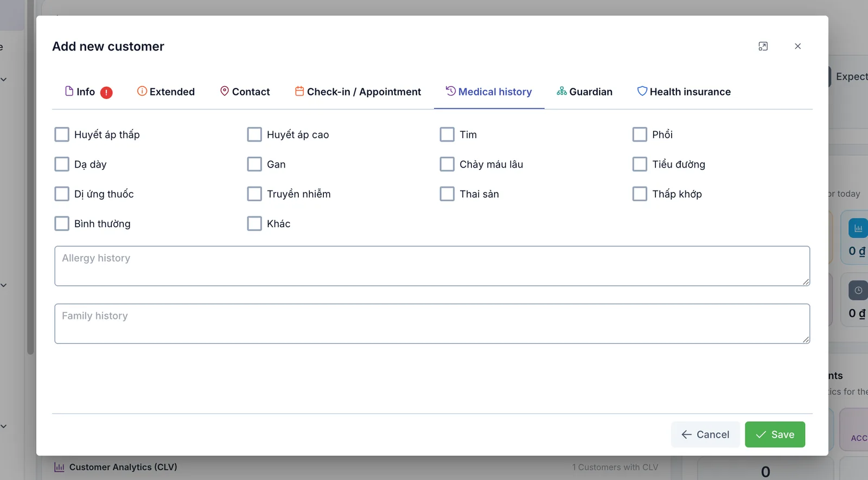
Task: Focus the Allergy history text area
Action: 432,266
